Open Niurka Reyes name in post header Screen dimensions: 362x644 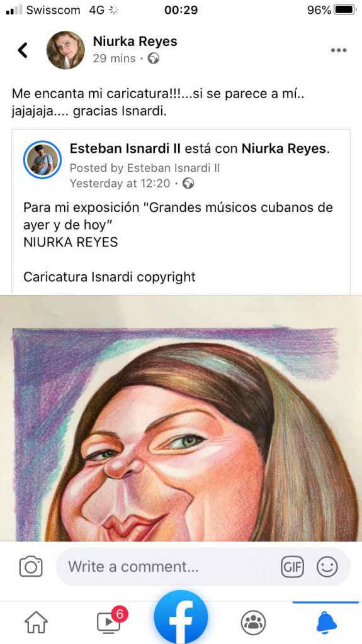click(135, 42)
